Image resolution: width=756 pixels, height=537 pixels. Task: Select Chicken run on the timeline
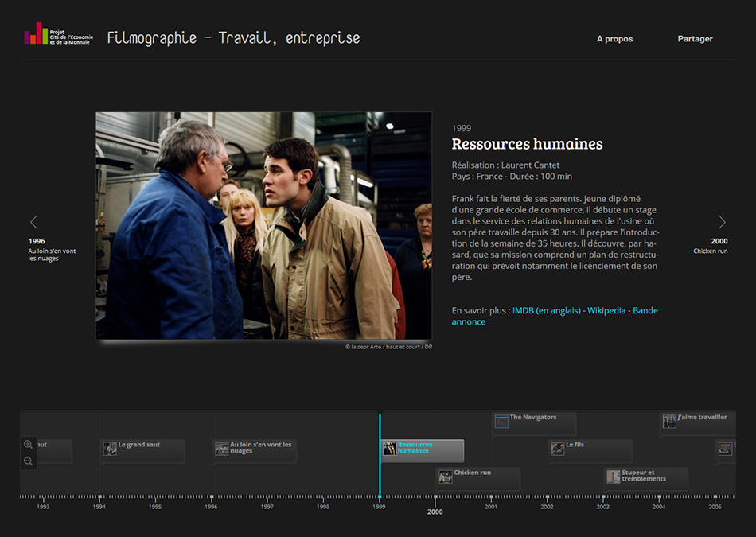click(478, 479)
